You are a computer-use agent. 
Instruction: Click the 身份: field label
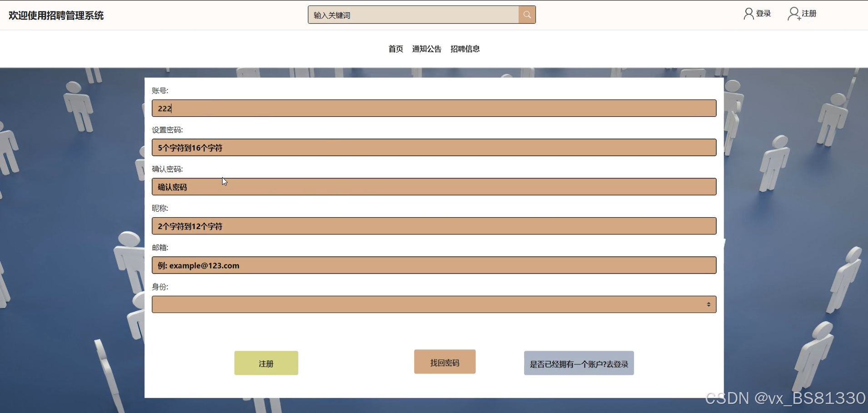pyautogui.click(x=160, y=287)
